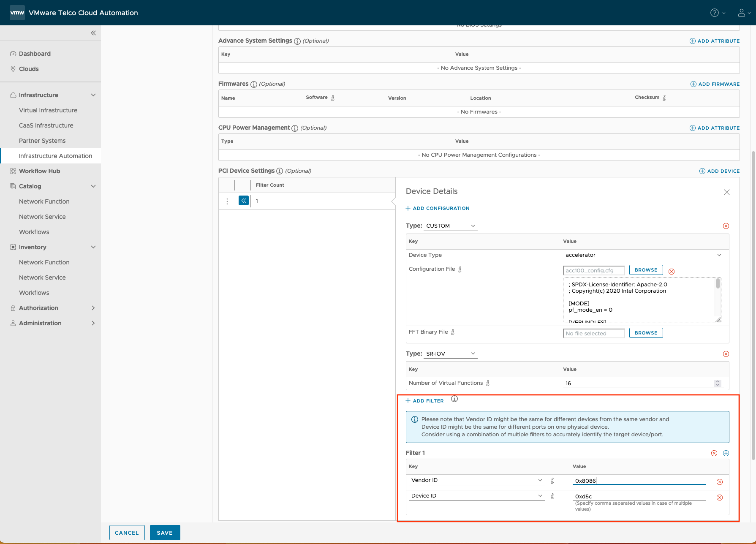Open the Device ID key dropdown
Image resolution: width=756 pixels, height=544 pixels.
[477, 496]
